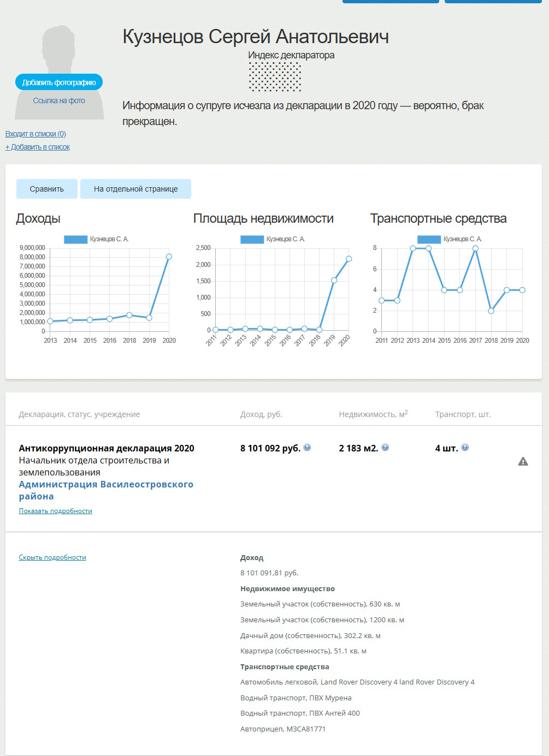The width and height of the screenshot is (549, 756).
Task: Open На отдельной странице view
Action: (x=135, y=189)
